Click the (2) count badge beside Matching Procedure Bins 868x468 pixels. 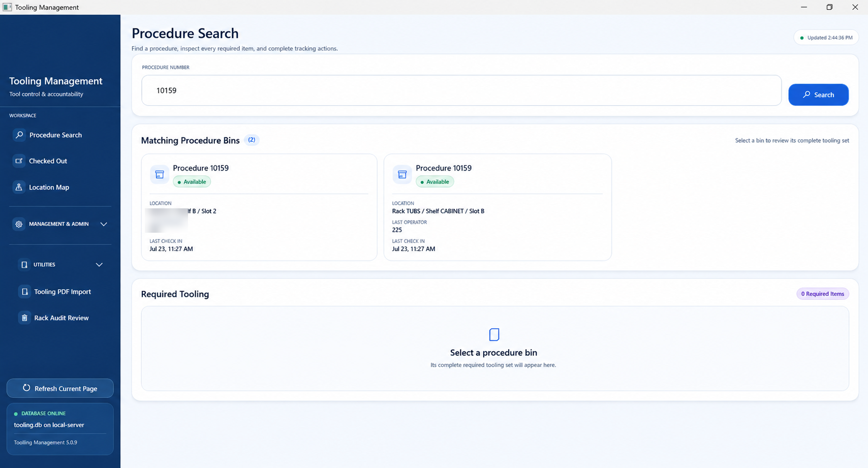(252, 140)
